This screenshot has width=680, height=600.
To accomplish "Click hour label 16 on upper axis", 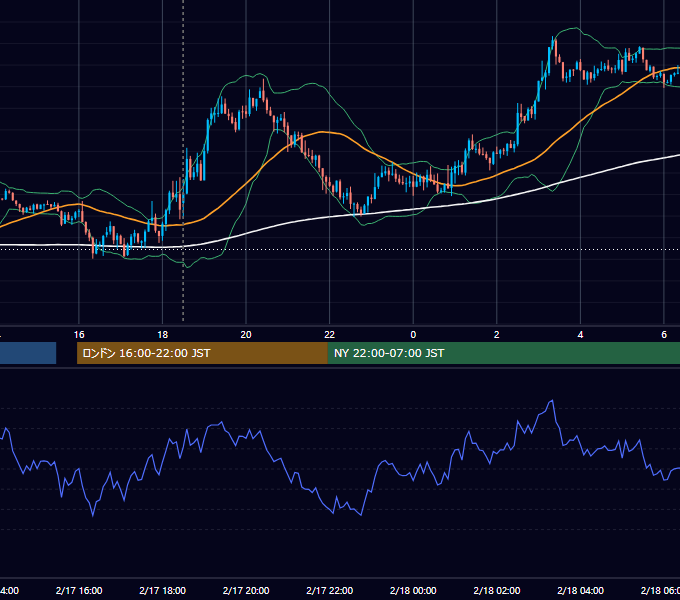I will click(x=79, y=335).
